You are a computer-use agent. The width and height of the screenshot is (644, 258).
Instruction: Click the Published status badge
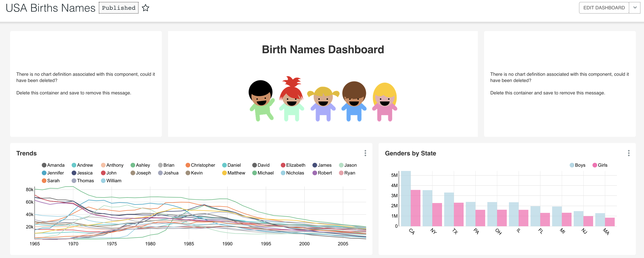[x=118, y=8]
